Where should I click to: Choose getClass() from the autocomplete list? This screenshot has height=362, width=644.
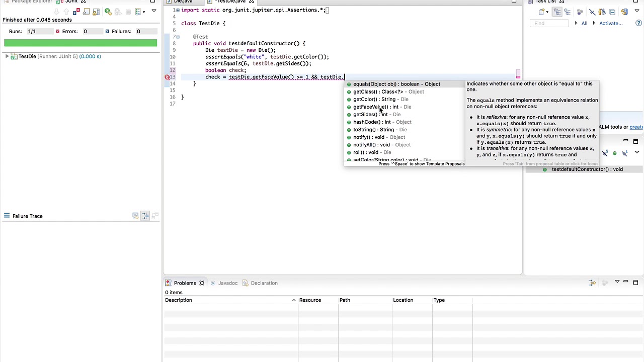(x=404, y=92)
